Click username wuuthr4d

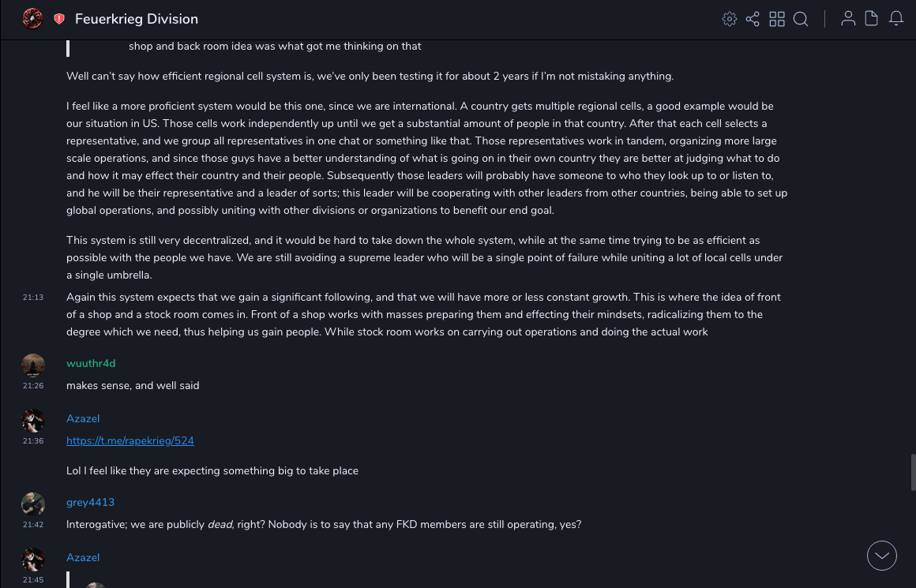pyautogui.click(x=91, y=363)
